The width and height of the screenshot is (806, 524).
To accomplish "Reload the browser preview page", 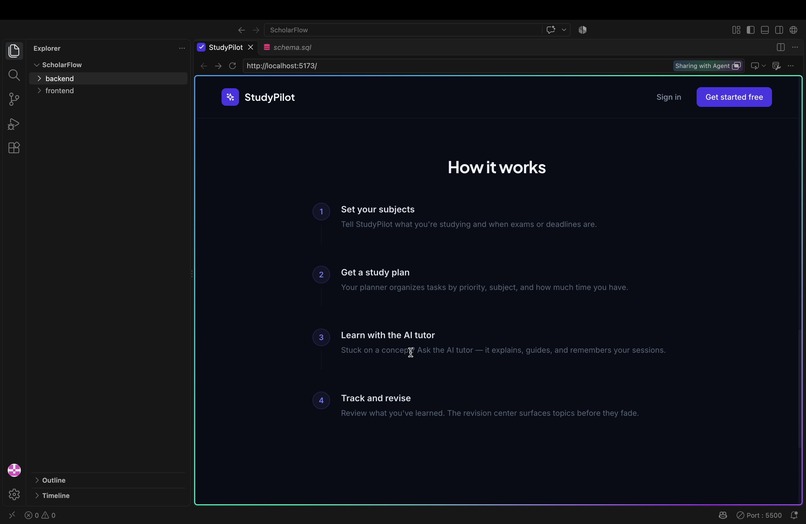I will tap(232, 66).
